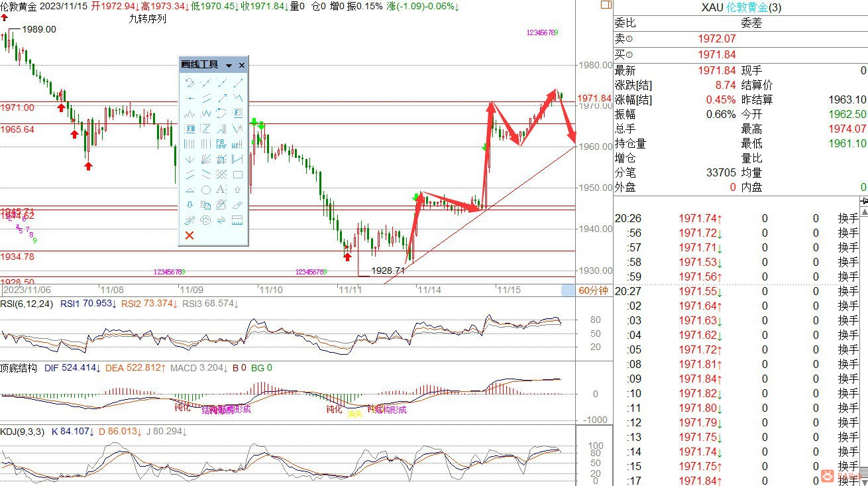Select the crosshatch grid tool
This screenshot has width=868, height=486.
(222, 174)
